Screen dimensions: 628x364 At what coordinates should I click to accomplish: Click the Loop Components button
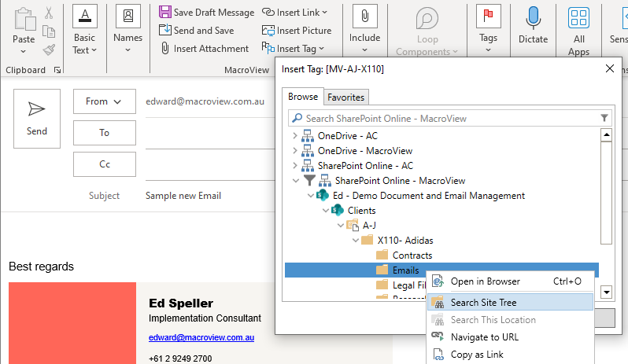click(427, 32)
